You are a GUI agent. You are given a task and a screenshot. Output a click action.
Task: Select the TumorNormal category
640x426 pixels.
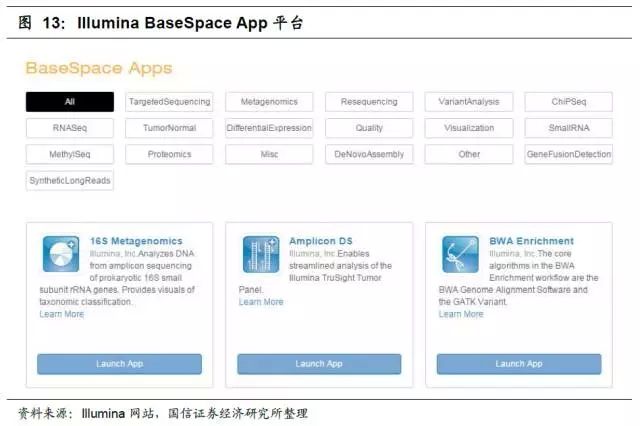(x=169, y=128)
